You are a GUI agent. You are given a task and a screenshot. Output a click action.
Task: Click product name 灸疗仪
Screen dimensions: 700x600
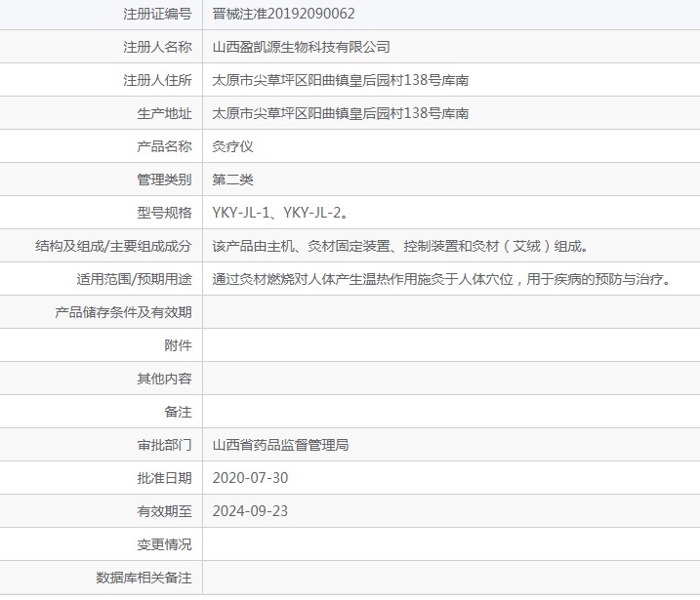[232, 146]
